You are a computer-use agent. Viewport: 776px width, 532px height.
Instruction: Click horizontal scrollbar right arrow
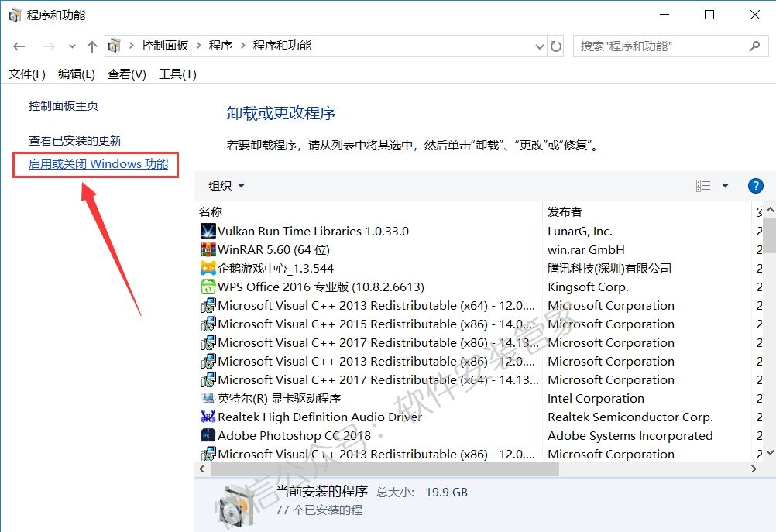tap(754, 469)
